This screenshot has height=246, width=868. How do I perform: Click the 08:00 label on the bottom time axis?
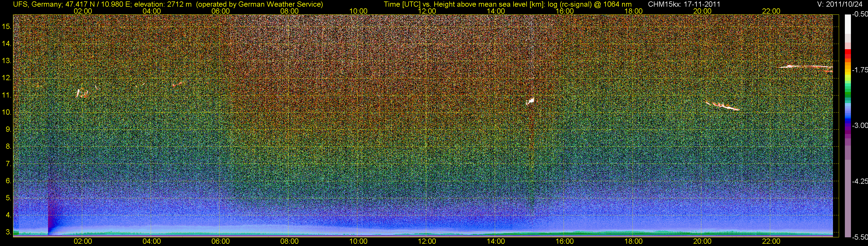pyautogui.click(x=289, y=241)
